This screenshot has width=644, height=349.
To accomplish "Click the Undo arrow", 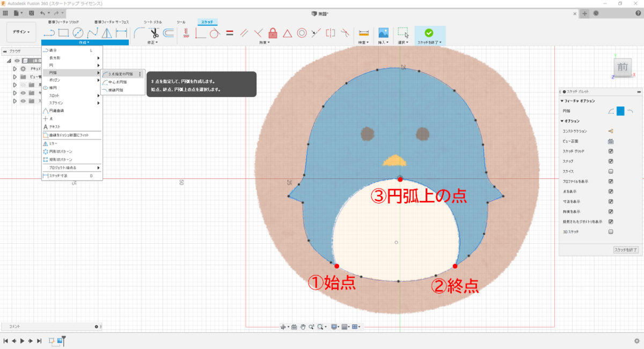I will 43,12.
